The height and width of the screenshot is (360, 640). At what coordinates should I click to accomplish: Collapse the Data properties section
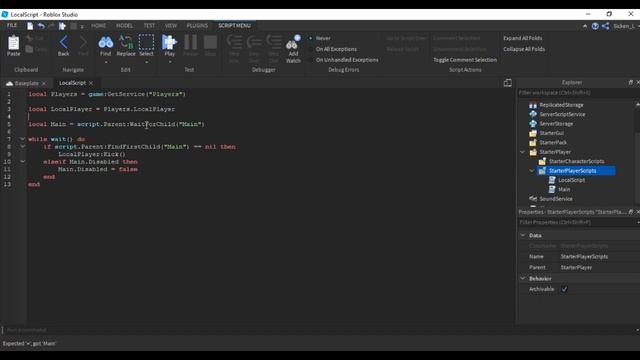click(x=523, y=235)
